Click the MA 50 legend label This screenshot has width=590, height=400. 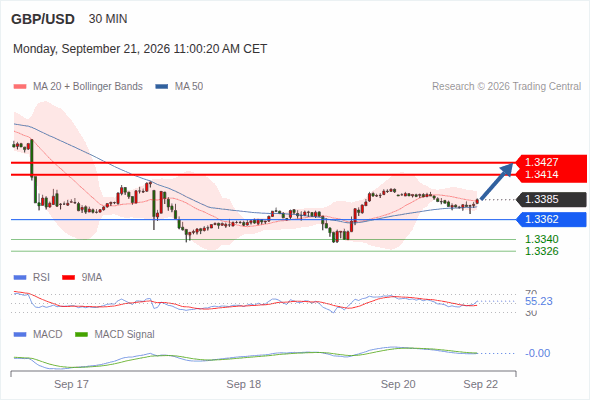click(x=189, y=87)
